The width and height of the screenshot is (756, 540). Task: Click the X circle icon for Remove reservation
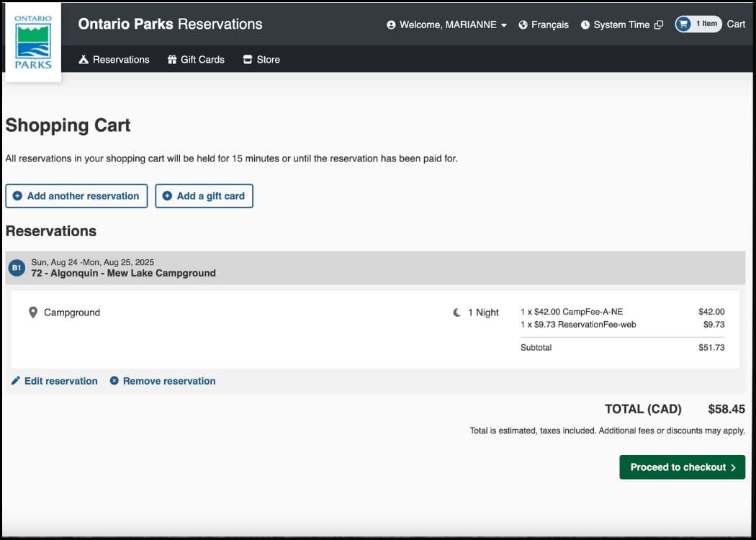(x=114, y=381)
